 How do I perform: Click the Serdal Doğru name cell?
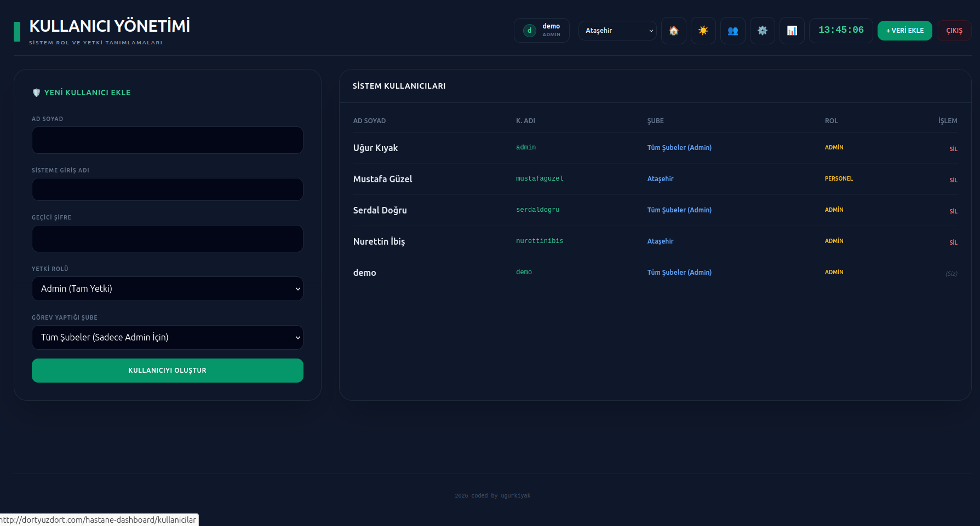[380, 210]
